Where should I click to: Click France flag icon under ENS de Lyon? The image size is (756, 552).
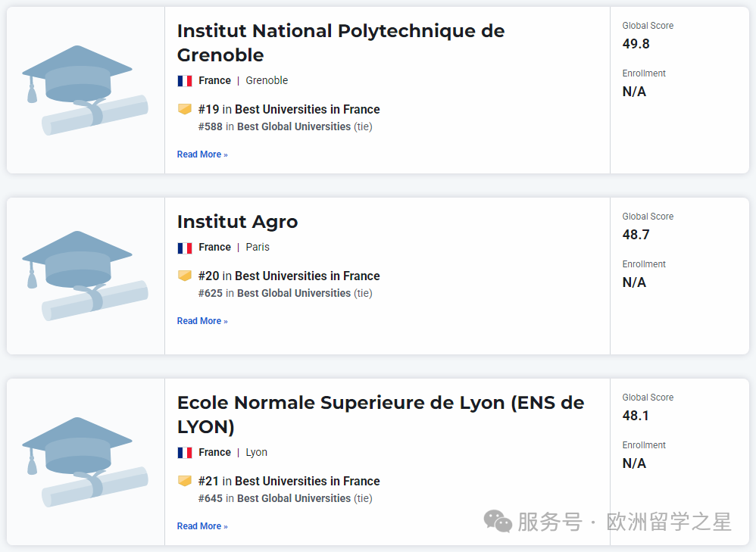pos(185,453)
